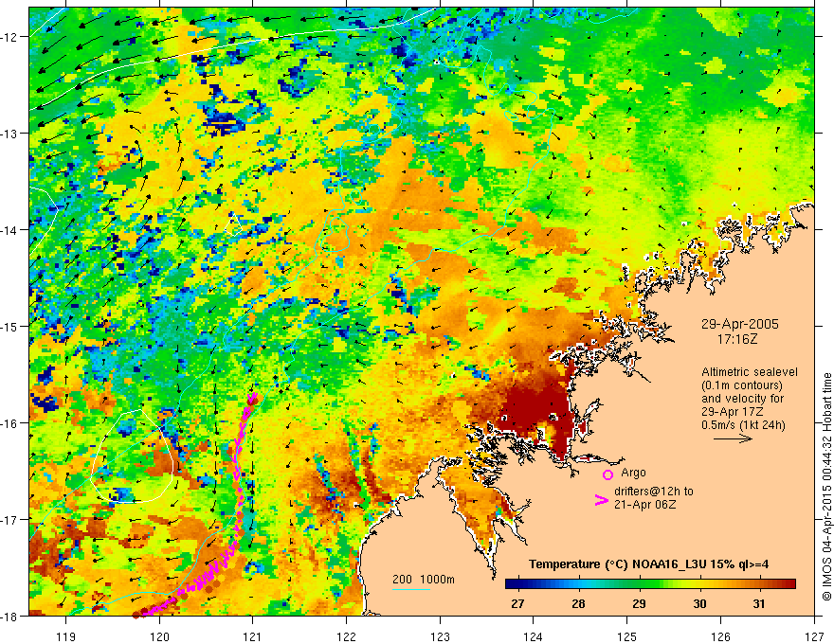Screen dimensions: 834x644
Task: Click longitude axis label '120'
Action: [159, 636]
